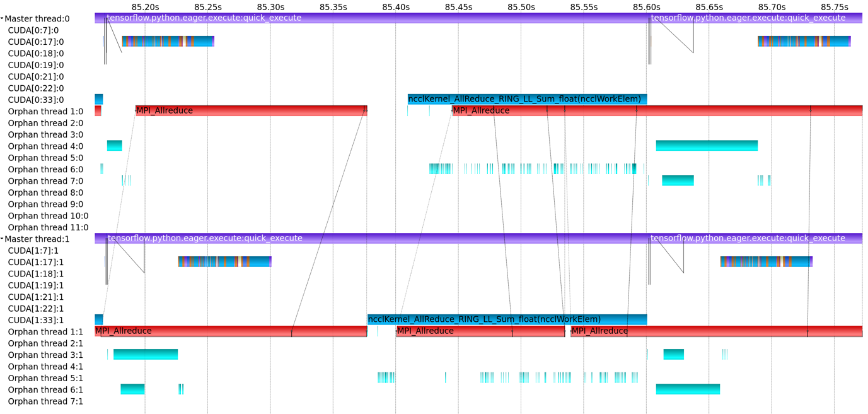Select ncclKernel_AllReduce bar on CUDA[0:33]:0 row
This screenshot has width=868, height=414.
(x=526, y=99)
